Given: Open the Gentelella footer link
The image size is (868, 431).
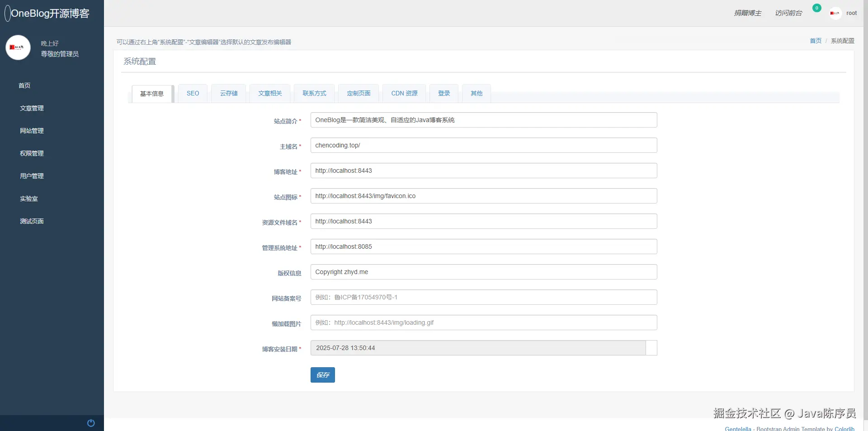Looking at the screenshot, I should click(x=738, y=429).
